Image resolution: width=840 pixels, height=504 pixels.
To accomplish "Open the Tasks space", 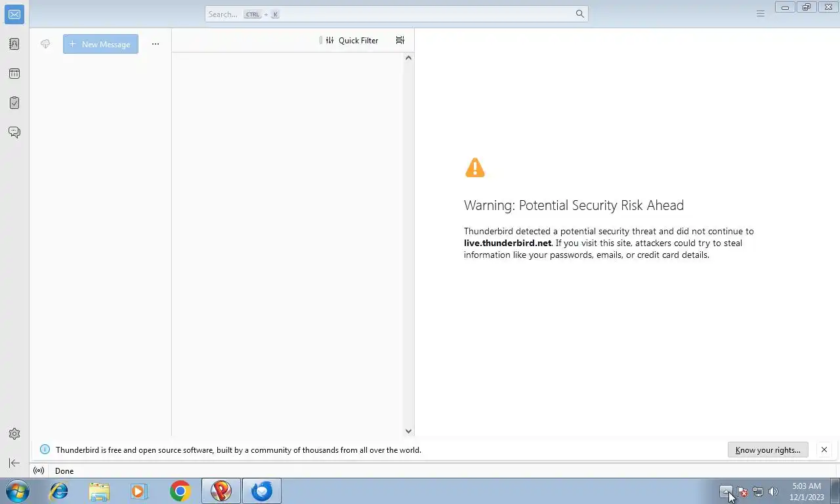I will [x=14, y=103].
